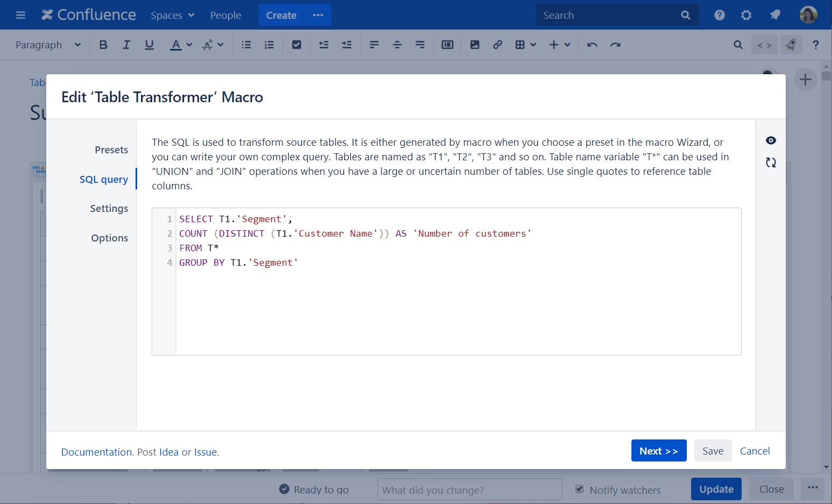832x504 pixels.
Task: Click the undo arrow in toolbar
Action: point(592,45)
